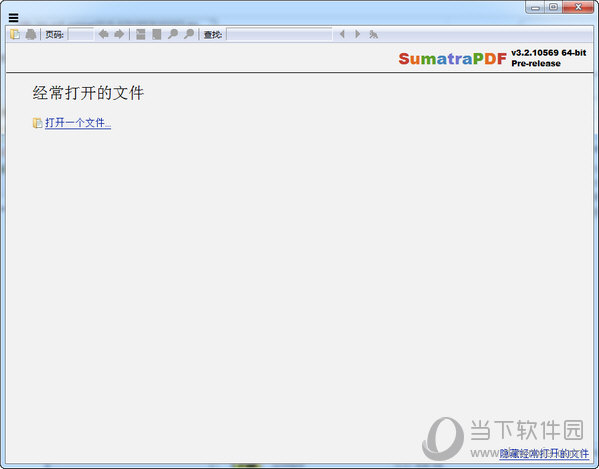The width and height of the screenshot is (599, 469).
Task: Maximize the SumatraPDF window
Action: pos(553,7)
